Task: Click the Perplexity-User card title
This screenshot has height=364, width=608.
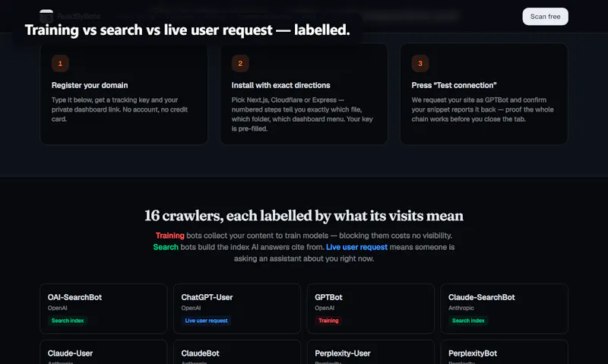Action: point(343,353)
